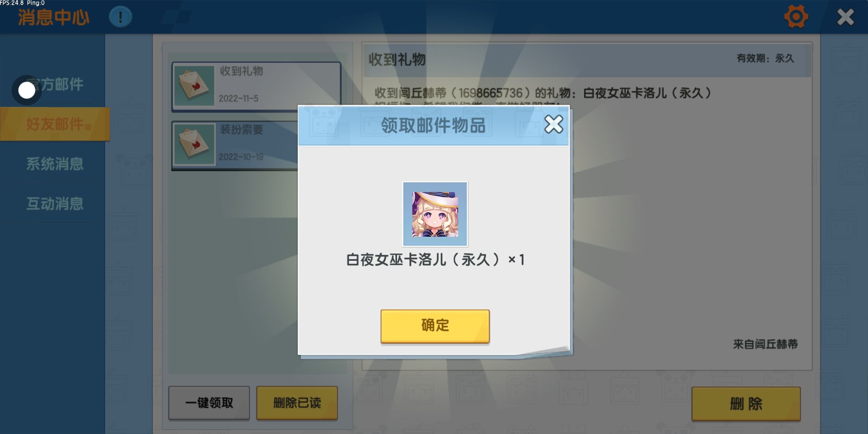The image size is (868, 434).
Task: Select the 装扮索要 envelope icon
Action: tap(194, 144)
